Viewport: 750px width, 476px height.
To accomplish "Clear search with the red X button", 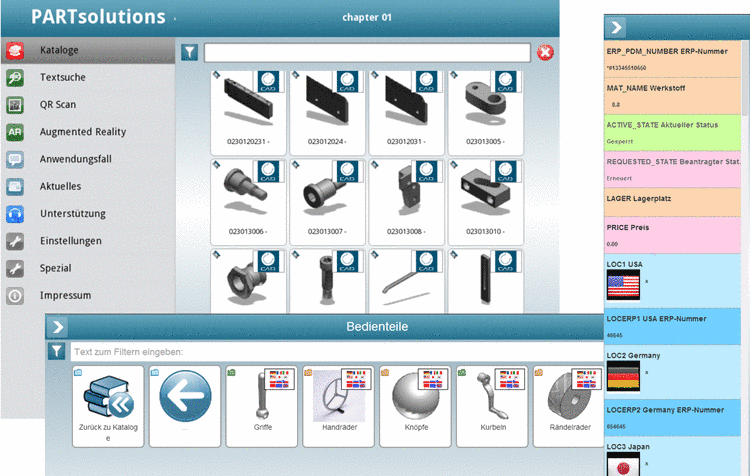I will pos(545,52).
